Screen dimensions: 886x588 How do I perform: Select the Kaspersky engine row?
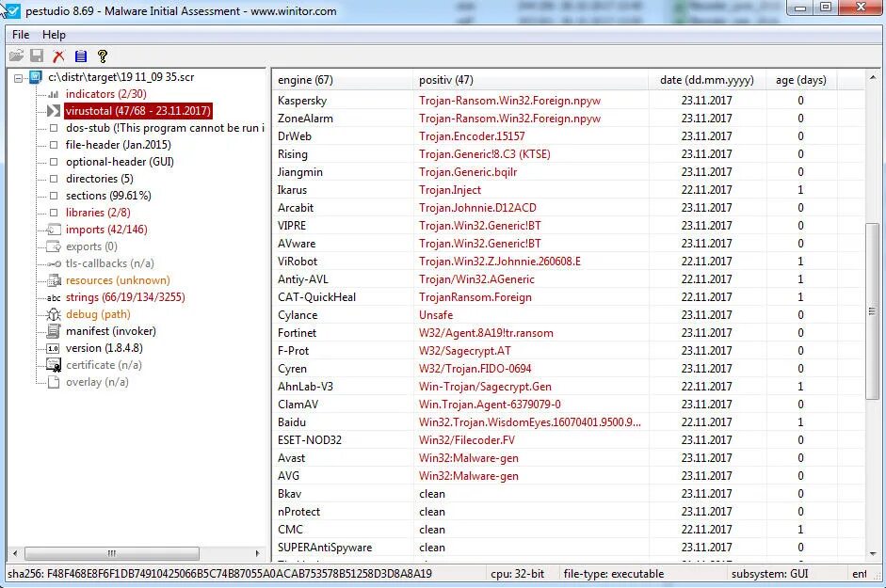pyautogui.click(x=568, y=101)
